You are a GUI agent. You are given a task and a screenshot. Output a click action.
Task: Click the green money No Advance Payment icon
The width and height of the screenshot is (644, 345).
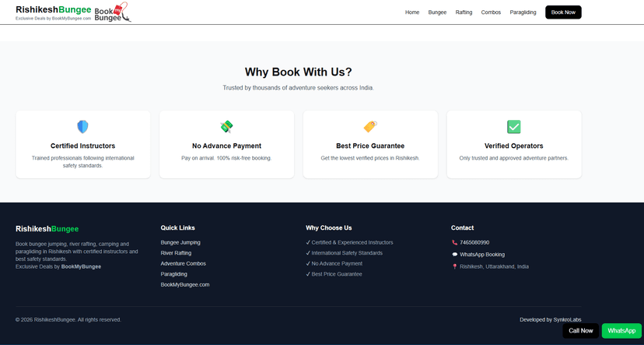click(x=226, y=126)
